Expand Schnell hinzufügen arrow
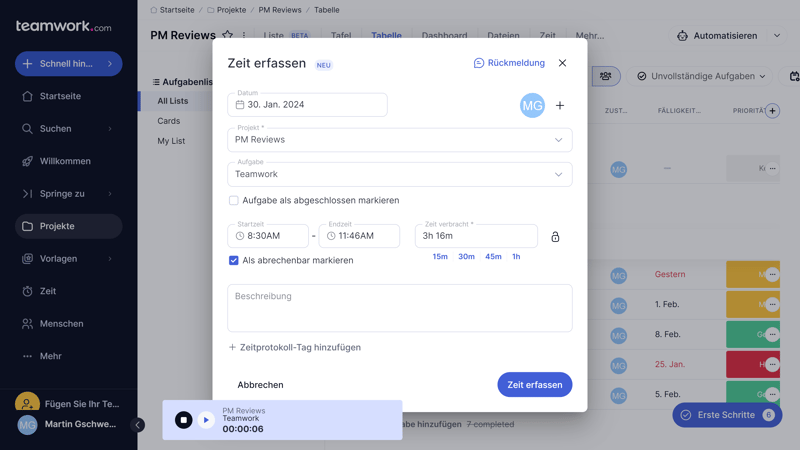Image resolution: width=800 pixels, height=450 pixels. (x=110, y=64)
